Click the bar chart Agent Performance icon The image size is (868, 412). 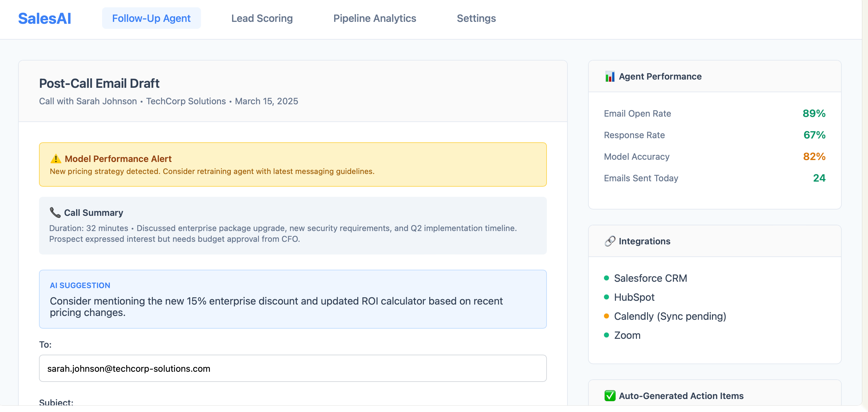pyautogui.click(x=610, y=76)
